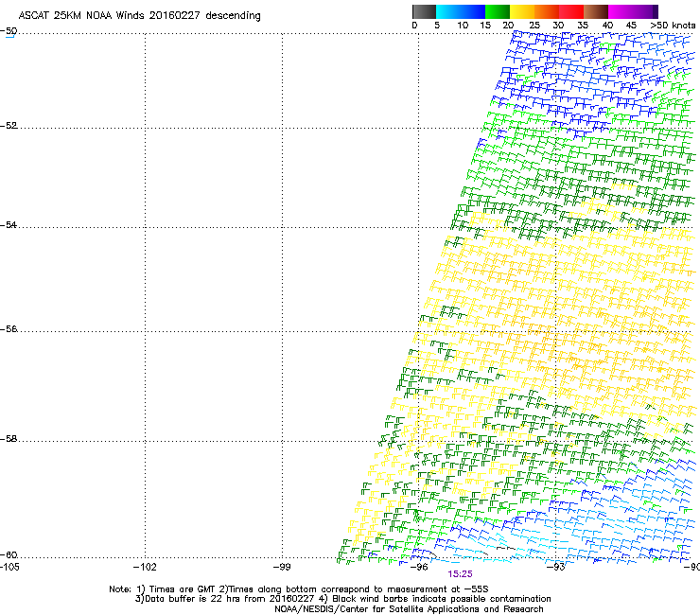
Task: Click the purple 15:25 swath time label
Action: point(461,574)
